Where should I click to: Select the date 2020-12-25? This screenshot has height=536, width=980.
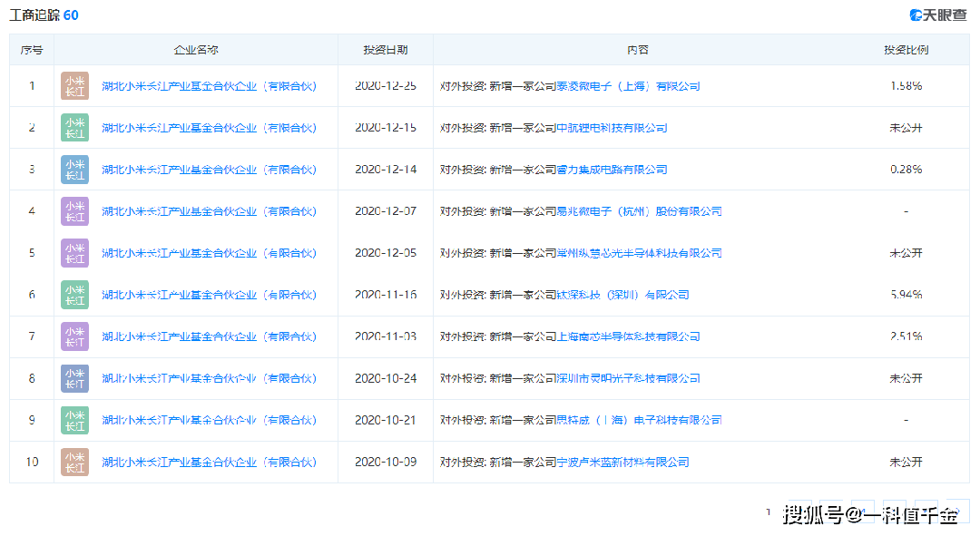386,85
